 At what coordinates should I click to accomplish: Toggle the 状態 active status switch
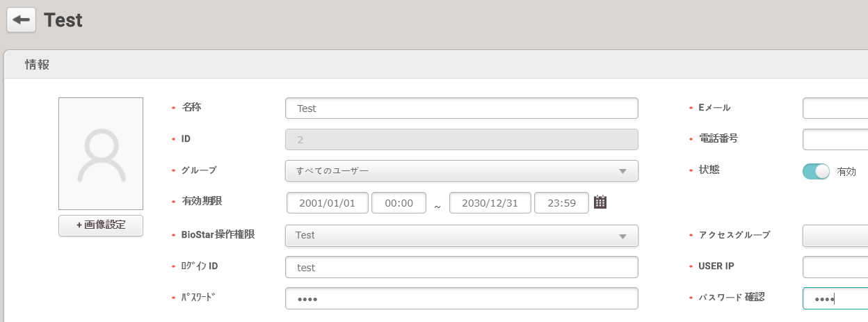[816, 171]
